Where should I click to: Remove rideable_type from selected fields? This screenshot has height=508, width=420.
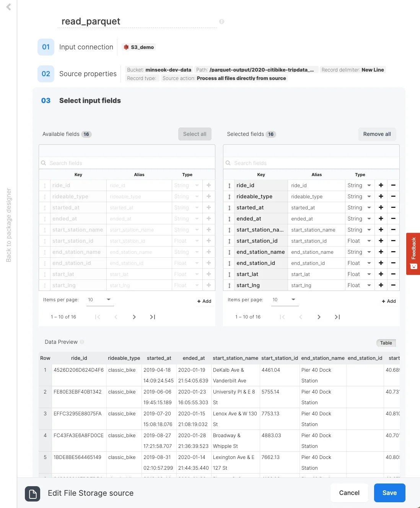click(393, 196)
